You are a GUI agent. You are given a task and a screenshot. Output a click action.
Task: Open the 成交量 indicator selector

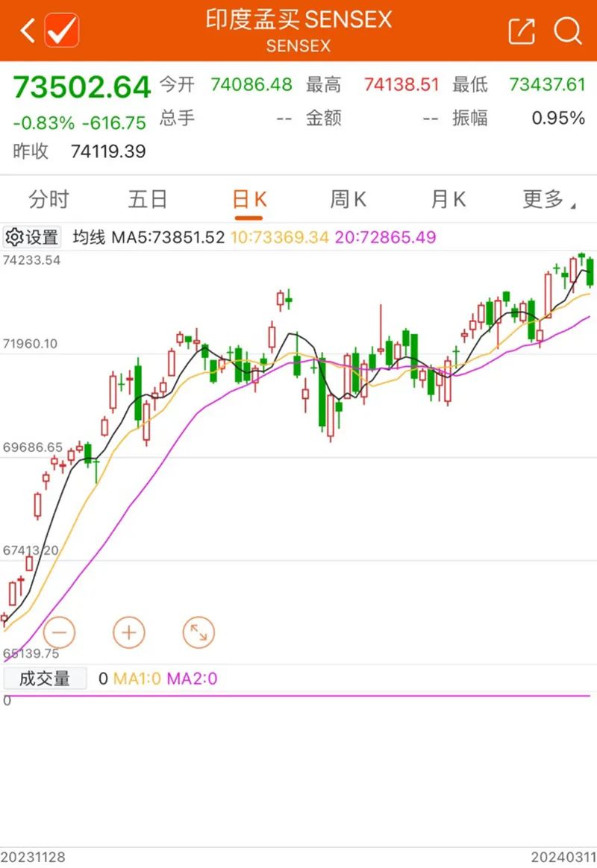(x=45, y=678)
